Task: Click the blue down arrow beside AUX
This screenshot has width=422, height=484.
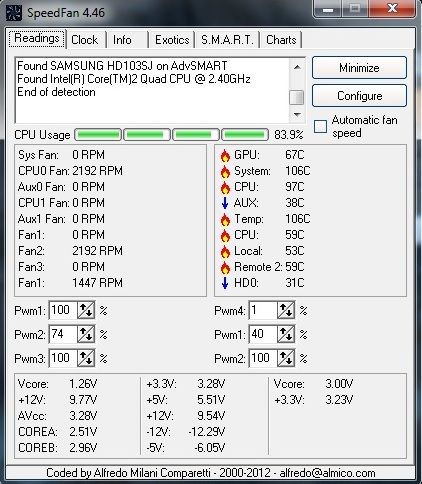Action: click(x=225, y=203)
